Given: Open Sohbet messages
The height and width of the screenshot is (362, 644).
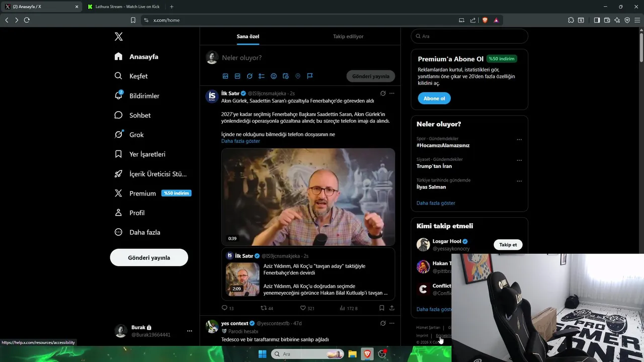Looking at the screenshot, I should pos(132,115).
